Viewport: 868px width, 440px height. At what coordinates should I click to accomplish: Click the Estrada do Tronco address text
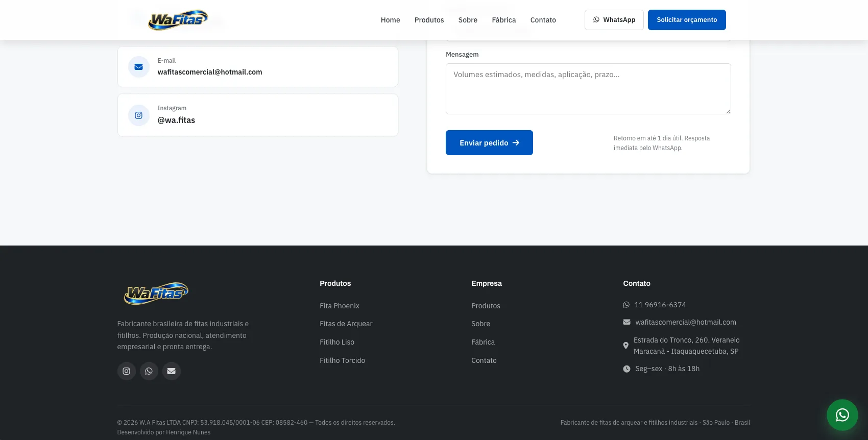pos(687,346)
